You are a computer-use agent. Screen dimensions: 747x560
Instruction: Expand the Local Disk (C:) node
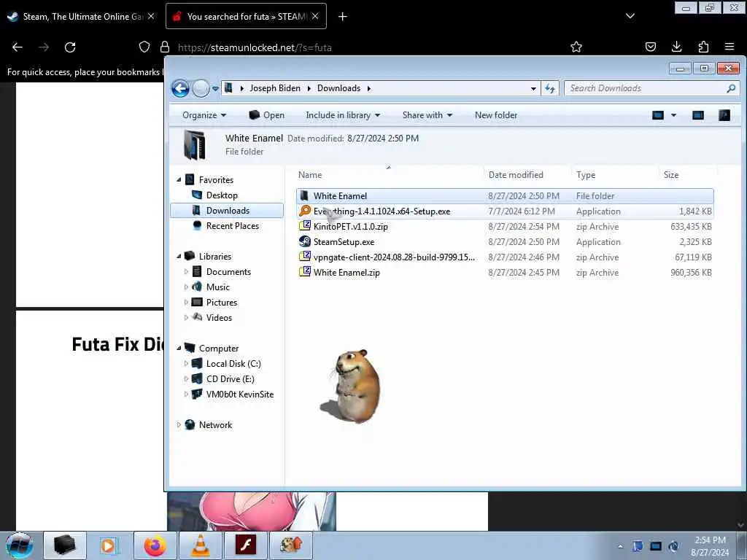tap(186, 364)
